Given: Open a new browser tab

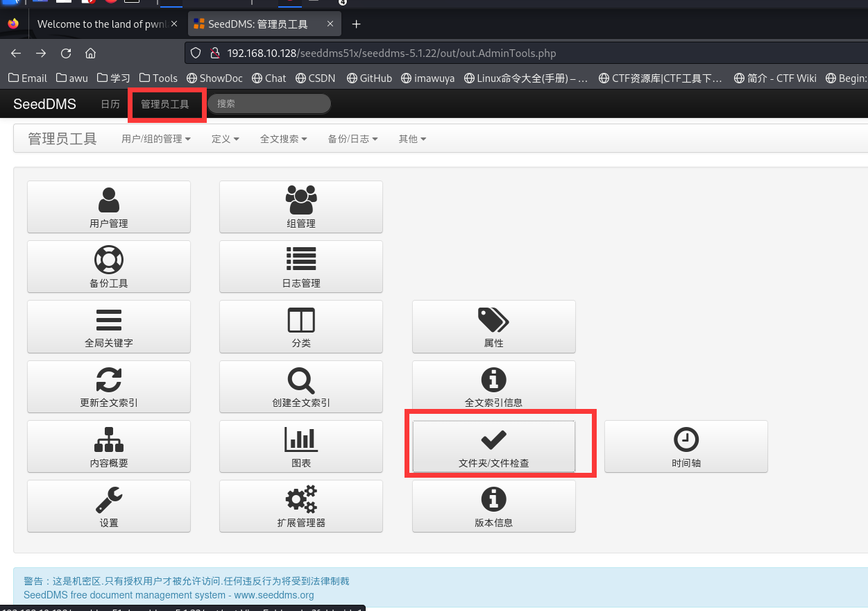Looking at the screenshot, I should [x=356, y=24].
